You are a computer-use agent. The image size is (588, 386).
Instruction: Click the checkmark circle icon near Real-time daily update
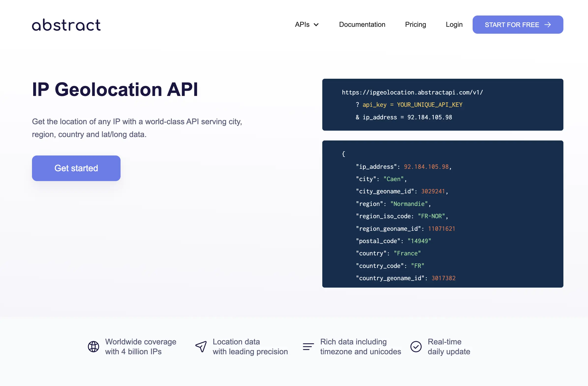point(416,346)
